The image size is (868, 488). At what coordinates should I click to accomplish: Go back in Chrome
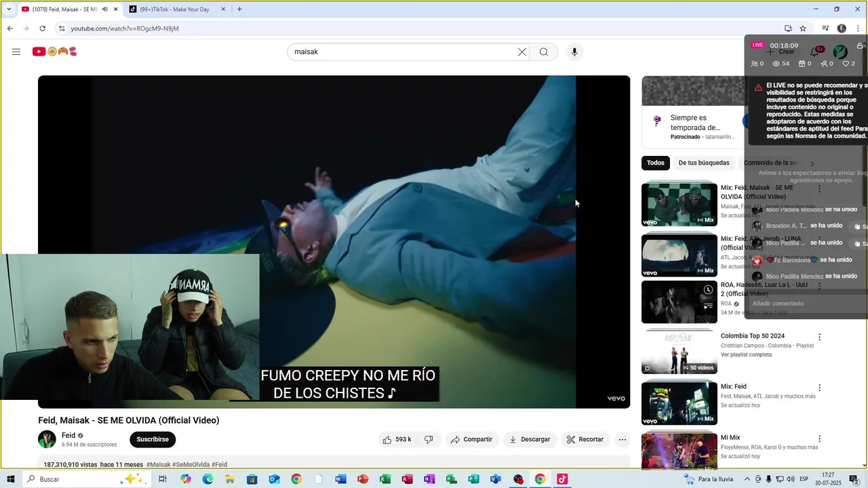pos(9,28)
